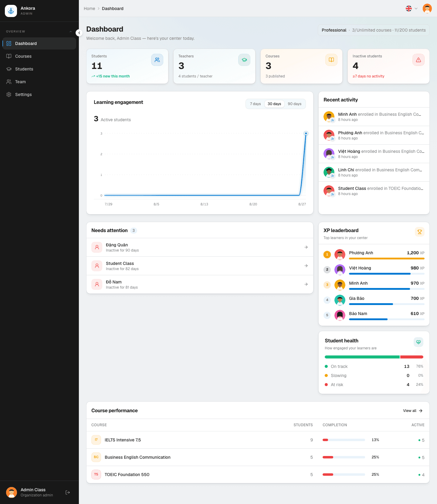Click the Home breadcrumb link
Screen dimensions: 437x504
(90, 9)
